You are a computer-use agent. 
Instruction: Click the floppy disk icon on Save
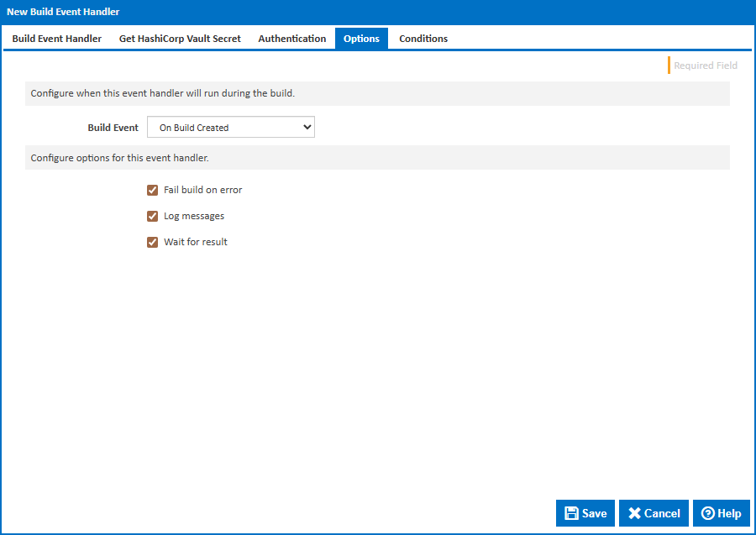(571, 513)
